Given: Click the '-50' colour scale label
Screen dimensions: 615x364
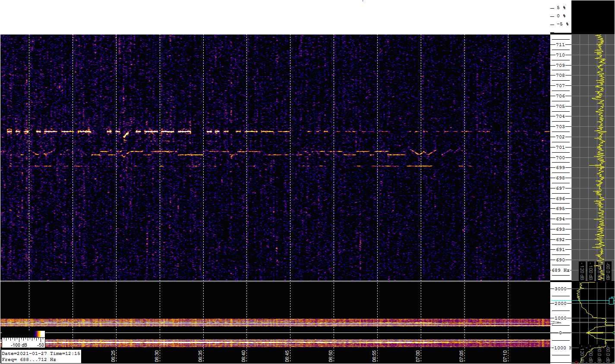Looking at the screenshot, I should click(x=41, y=345).
